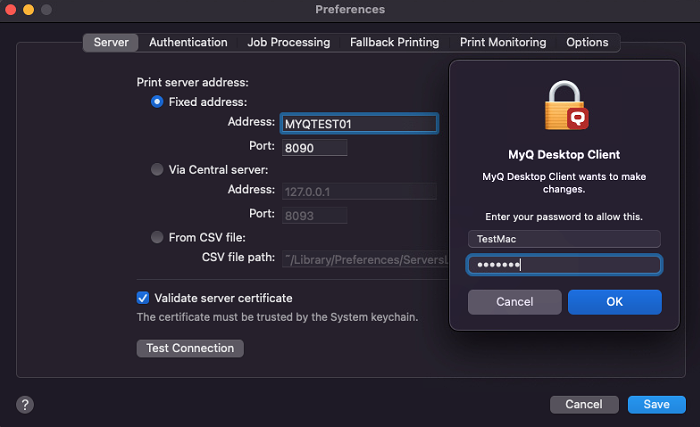Switch to the Authentication tab

[188, 42]
